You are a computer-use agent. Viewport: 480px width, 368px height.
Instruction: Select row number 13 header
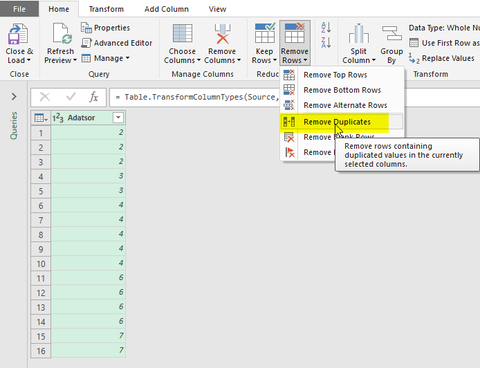tap(41, 307)
